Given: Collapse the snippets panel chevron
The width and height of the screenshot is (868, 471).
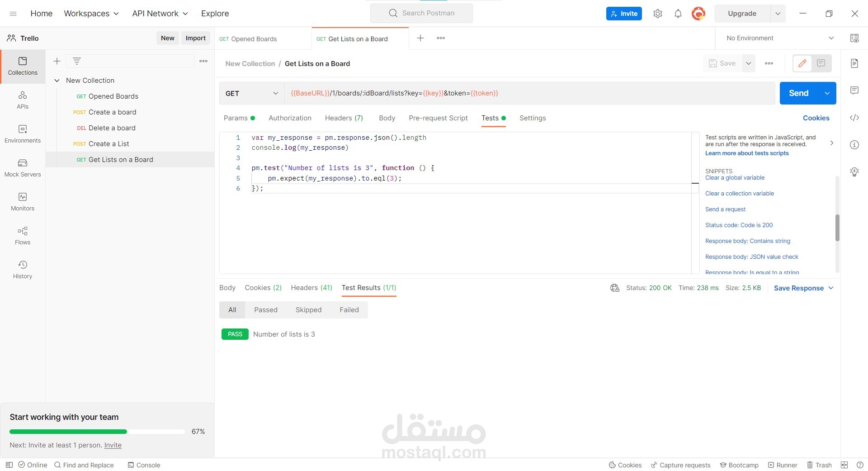Looking at the screenshot, I should 831,143.
